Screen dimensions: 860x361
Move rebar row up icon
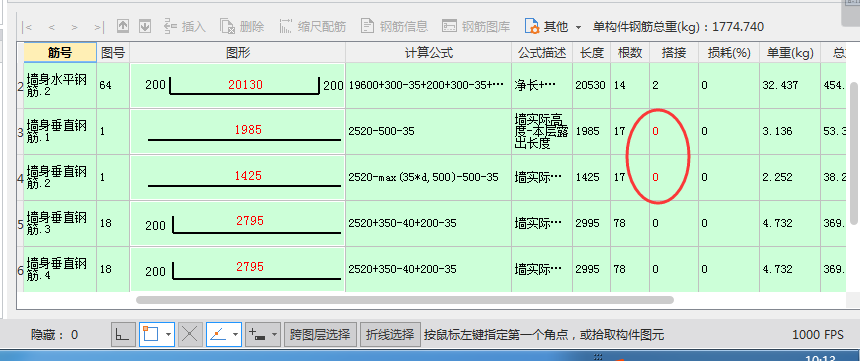pyautogui.click(x=123, y=26)
